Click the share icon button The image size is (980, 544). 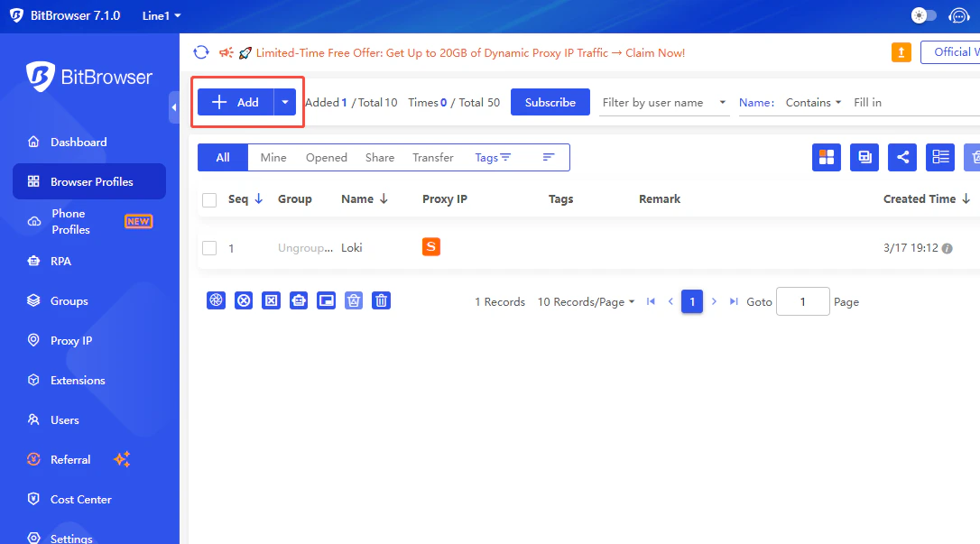(x=902, y=157)
